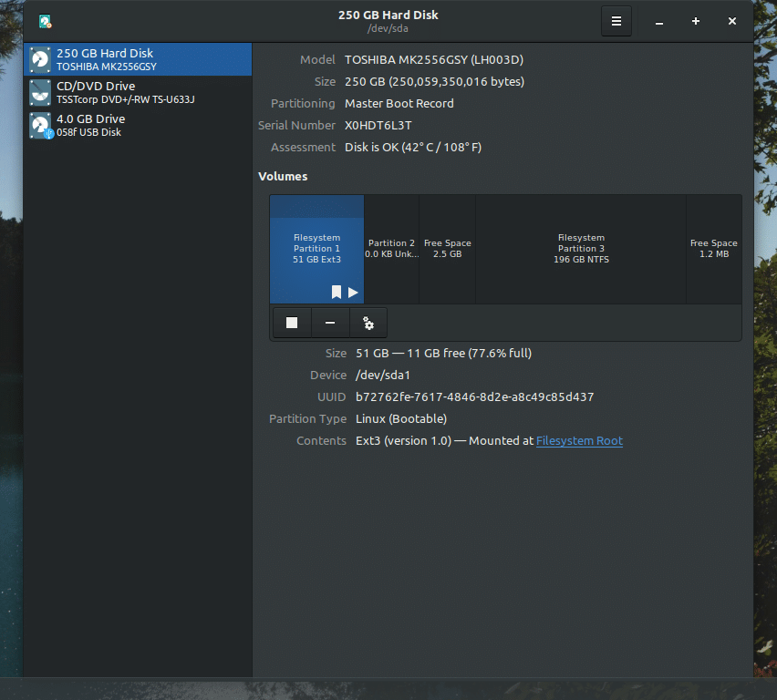Click the hard disk icon for TOSHIBA drive
Screen dimensions: 777x700
(x=40, y=59)
